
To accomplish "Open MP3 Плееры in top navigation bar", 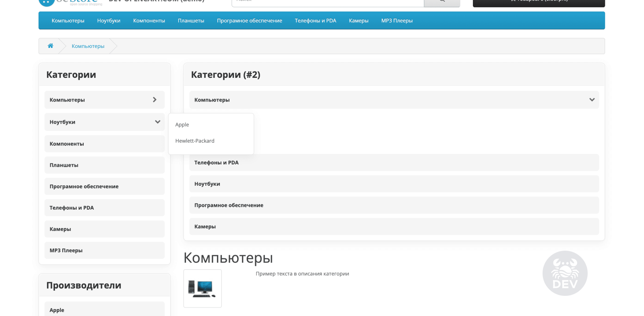I will [x=397, y=21].
